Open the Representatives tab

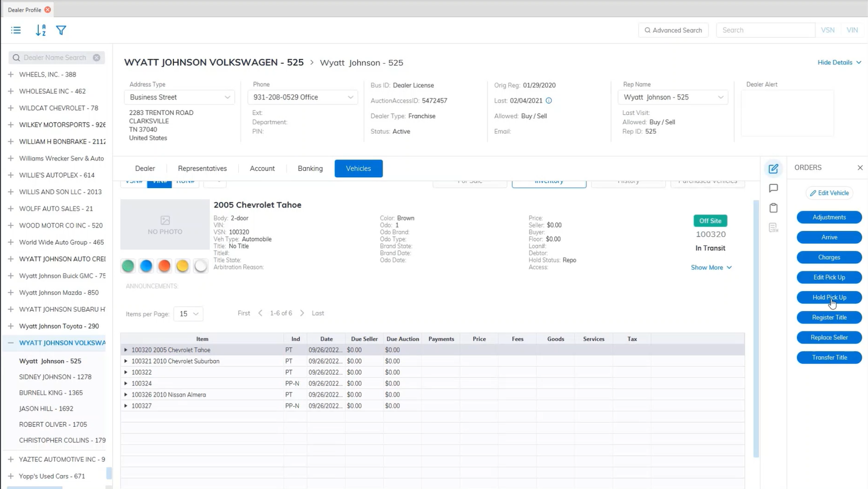coord(202,169)
